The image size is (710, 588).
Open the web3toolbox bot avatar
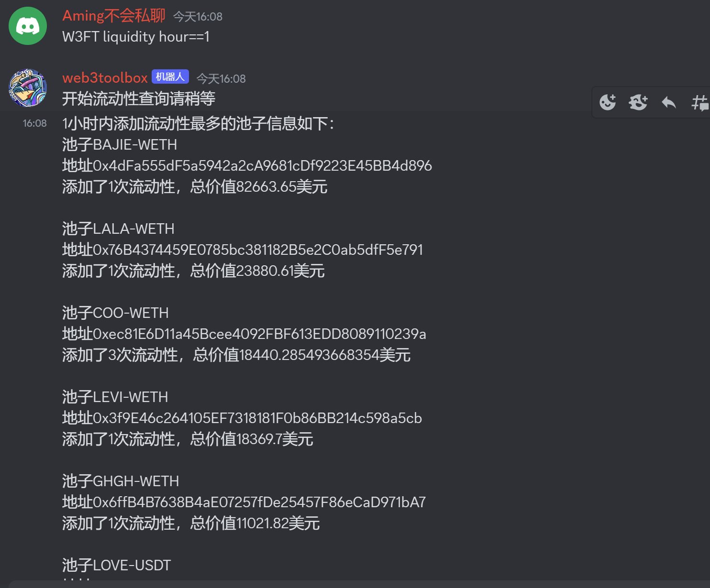coord(28,88)
